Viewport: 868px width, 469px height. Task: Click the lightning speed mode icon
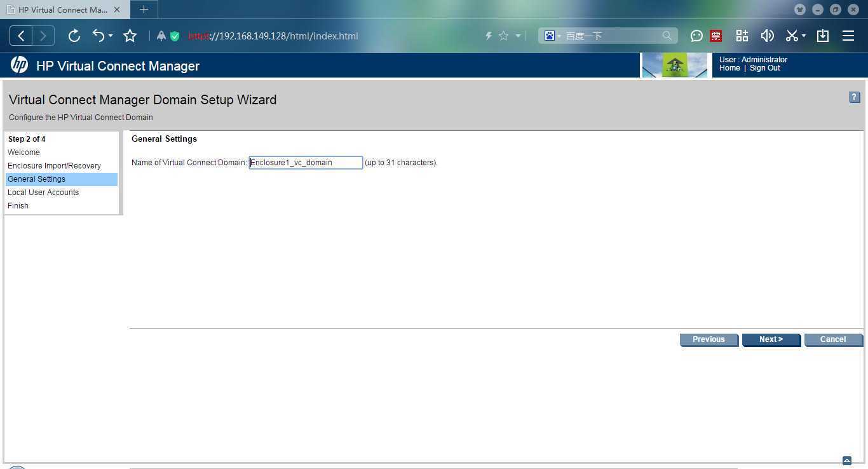click(489, 36)
